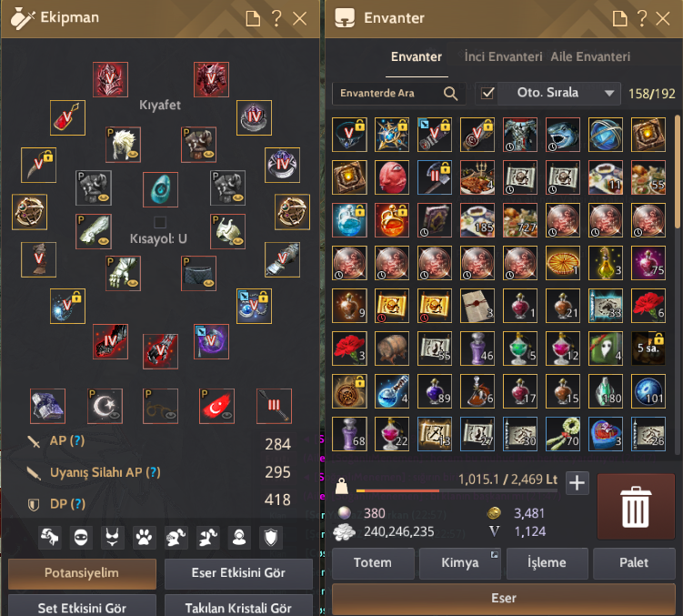The image size is (683, 616).
Task: Open the Aile Envanteri tab
Action: (590, 56)
